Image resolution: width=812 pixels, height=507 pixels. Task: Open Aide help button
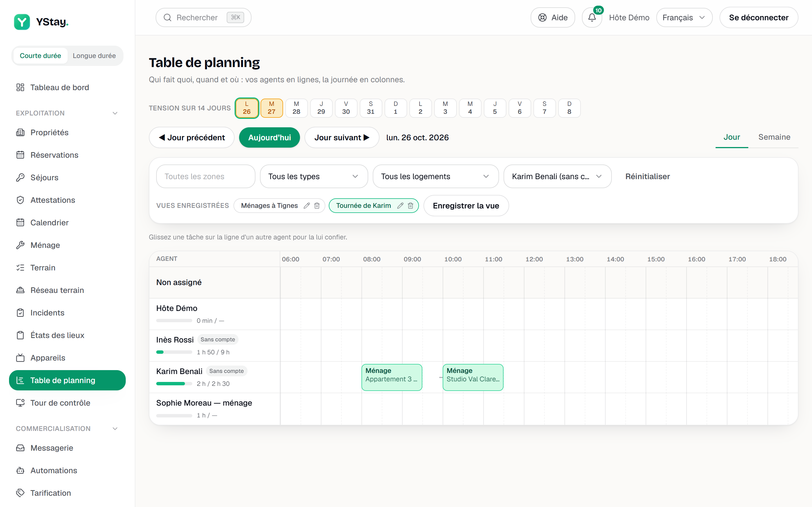coord(553,17)
